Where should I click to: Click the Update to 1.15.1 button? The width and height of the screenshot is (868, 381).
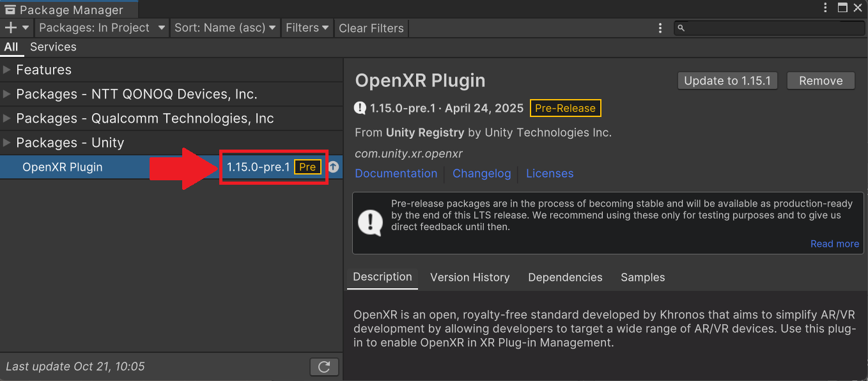point(727,81)
